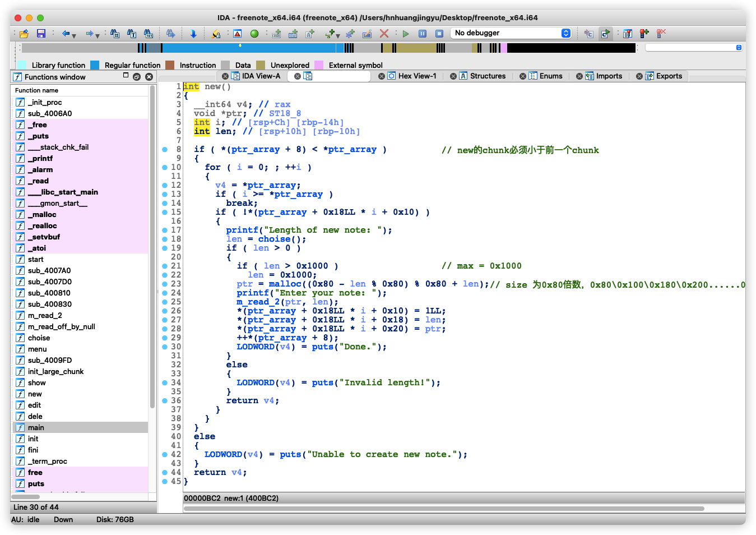
Task: Select function 'm_read_off_by_null' in list
Action: tap(80, 326)
